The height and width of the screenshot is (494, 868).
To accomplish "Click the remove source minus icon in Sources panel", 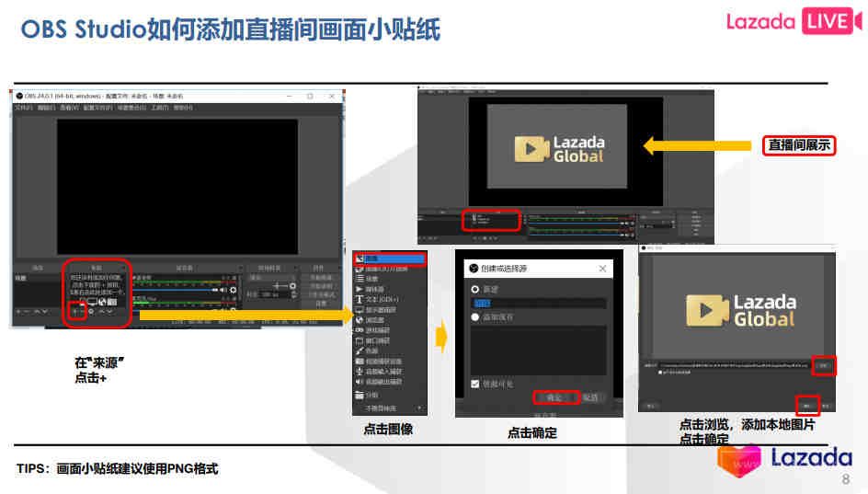I will tap(83, 312).
